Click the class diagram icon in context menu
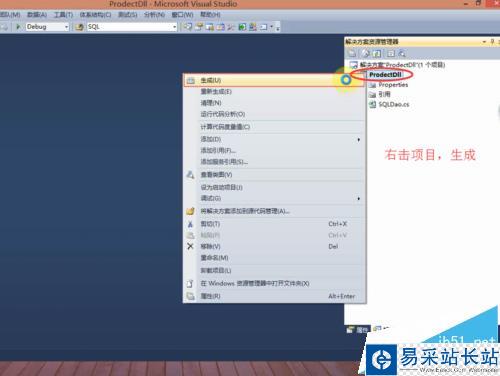Image resolution: width=500 pixels, height=376 pixels. (x=190, y=175)
